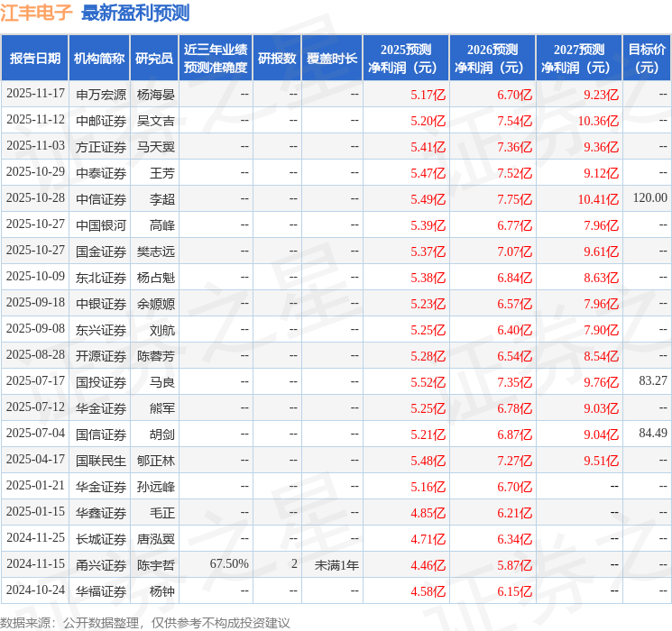Select the 2026预测净利润 header
The width and height of the screenshot is (672, 631).
point(492,59)
